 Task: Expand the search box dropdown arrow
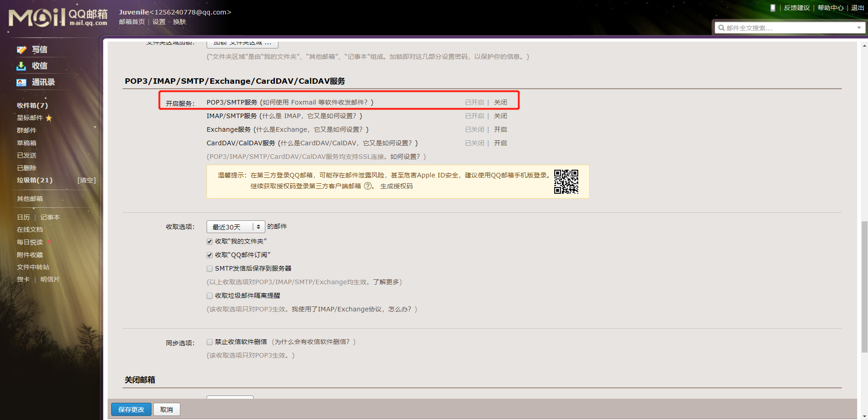click(x=859, y=28)
